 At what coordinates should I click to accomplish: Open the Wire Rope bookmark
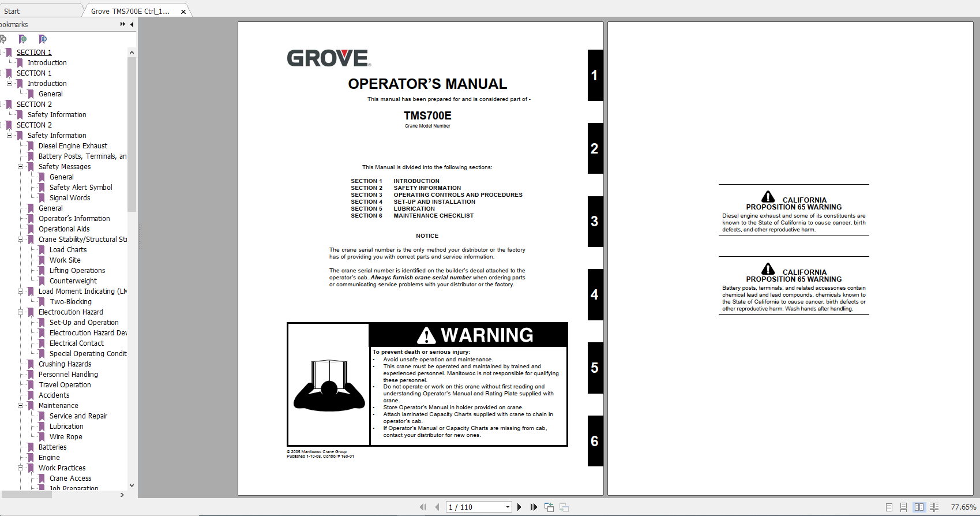coord(66,437)
